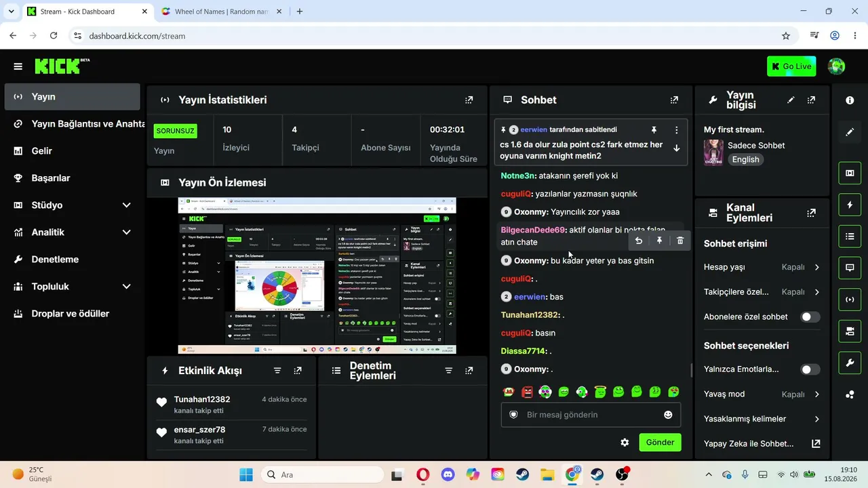Open pinned message three-dot options
This screenshot has width=868, height=488.
pos(676,129)
